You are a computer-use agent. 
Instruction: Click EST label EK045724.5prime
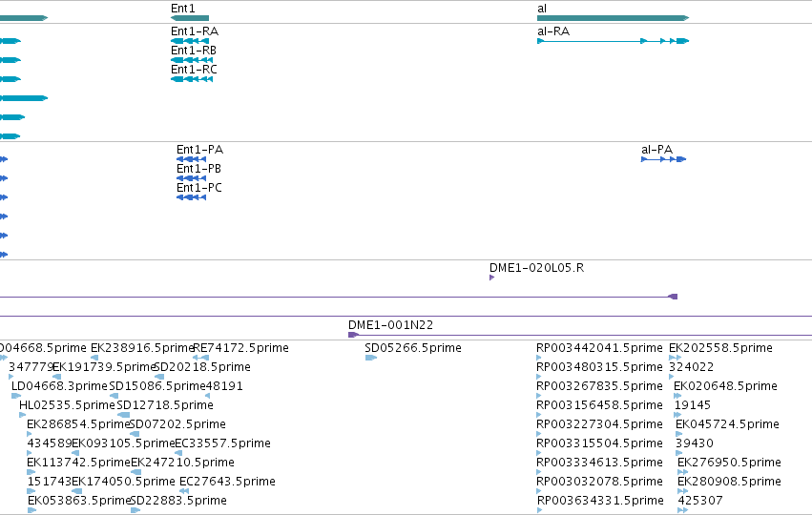coord(727,424)
